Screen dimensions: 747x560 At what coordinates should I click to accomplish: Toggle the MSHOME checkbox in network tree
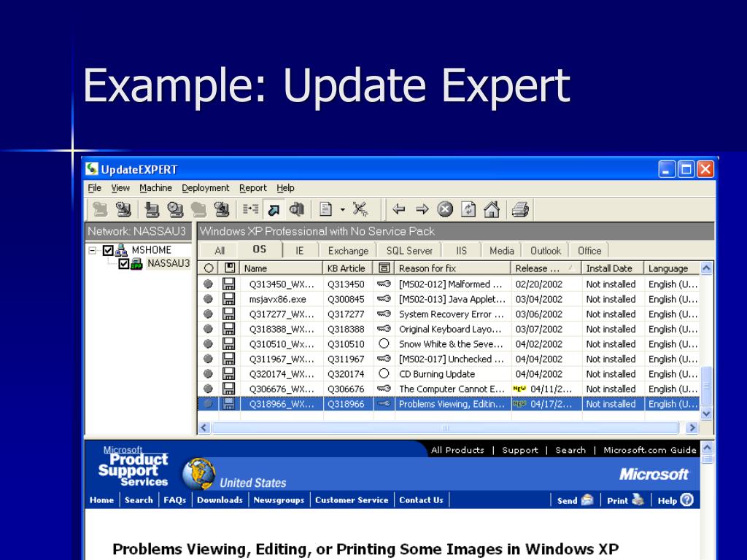pyautogui.click(x=108, y=250)
